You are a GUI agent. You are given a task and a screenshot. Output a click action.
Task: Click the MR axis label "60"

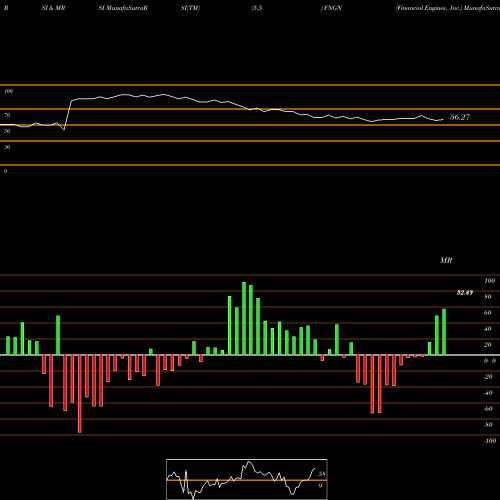click(x=488, y=313)
